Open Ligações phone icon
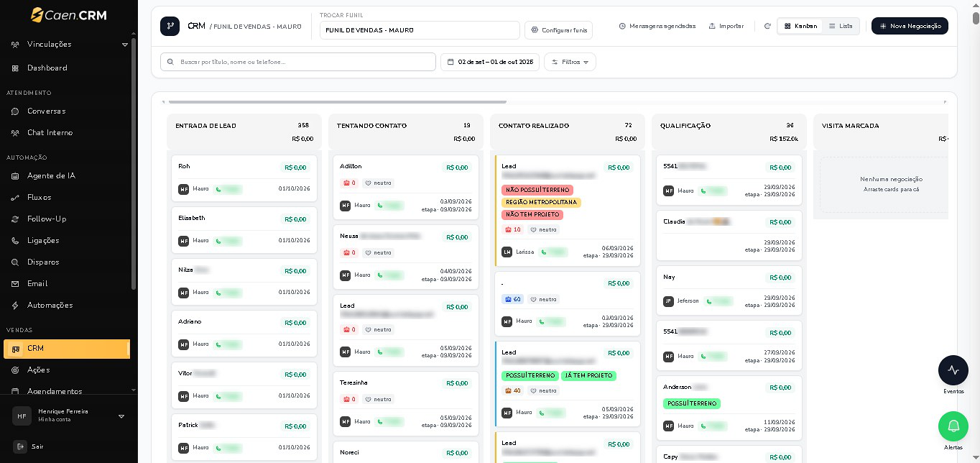980x463 pixels. [x=15, y=241]
